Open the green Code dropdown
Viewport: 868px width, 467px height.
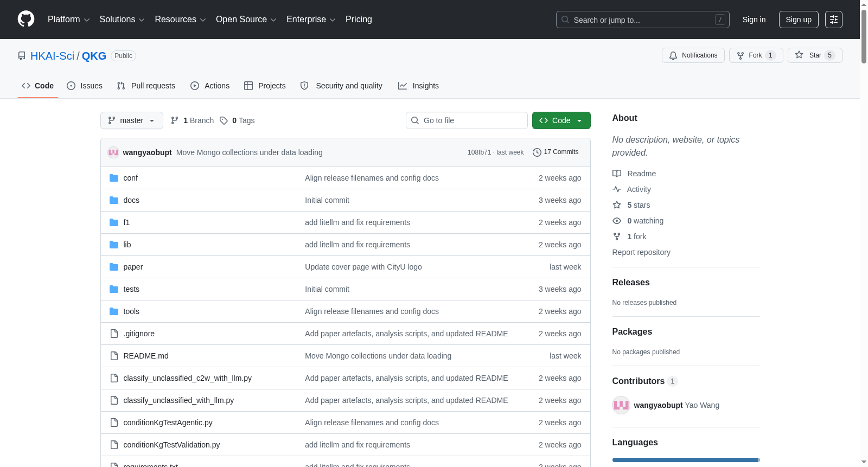[x=561, y=120]
